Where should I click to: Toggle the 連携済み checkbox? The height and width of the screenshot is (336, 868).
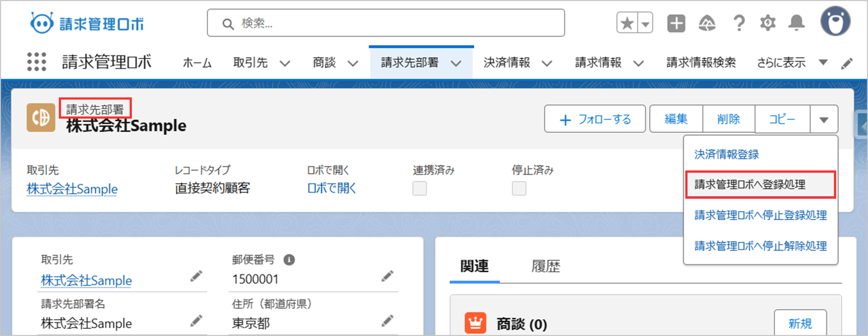tap(420, 188)
